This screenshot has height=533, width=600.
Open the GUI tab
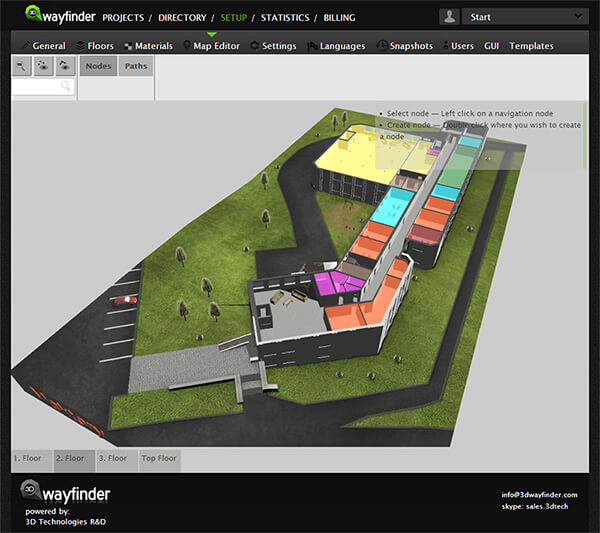click(491, 46)
